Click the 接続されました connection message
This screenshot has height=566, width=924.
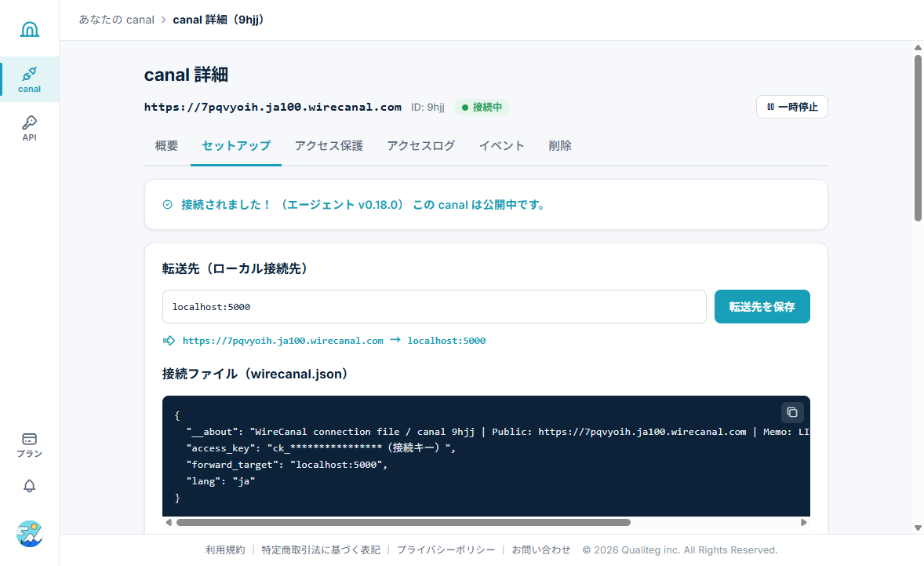(364, 205)
